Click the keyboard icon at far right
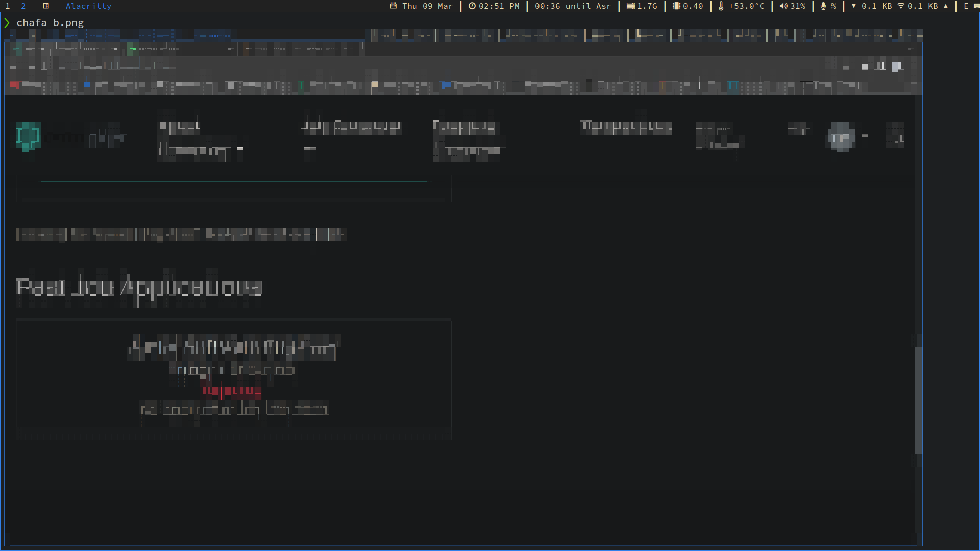Image resolution: width=980 pixels, height=551 pixels. click(975, 6)
